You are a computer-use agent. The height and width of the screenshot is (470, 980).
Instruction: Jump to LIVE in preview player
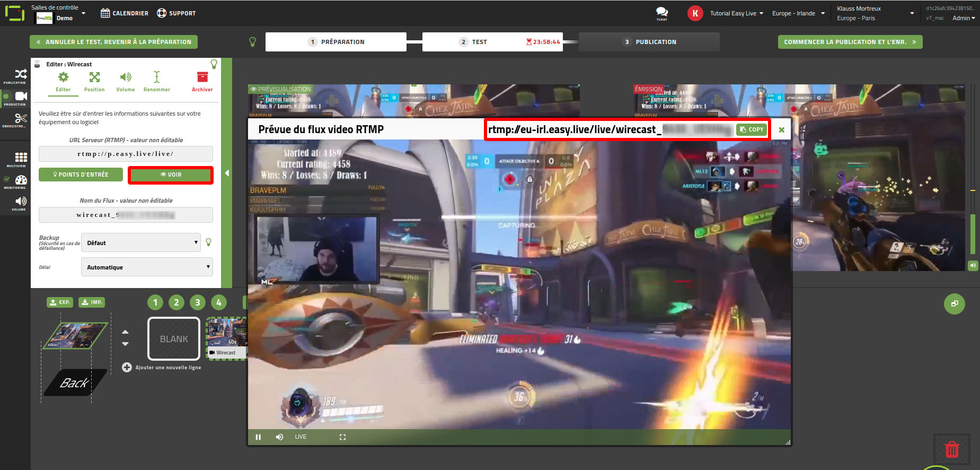tap(301, 437)
